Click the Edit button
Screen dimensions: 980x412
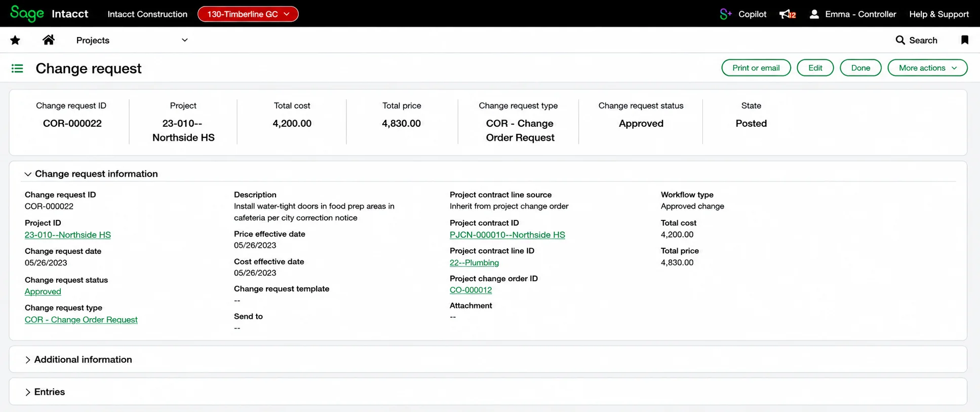click(815, 68)
